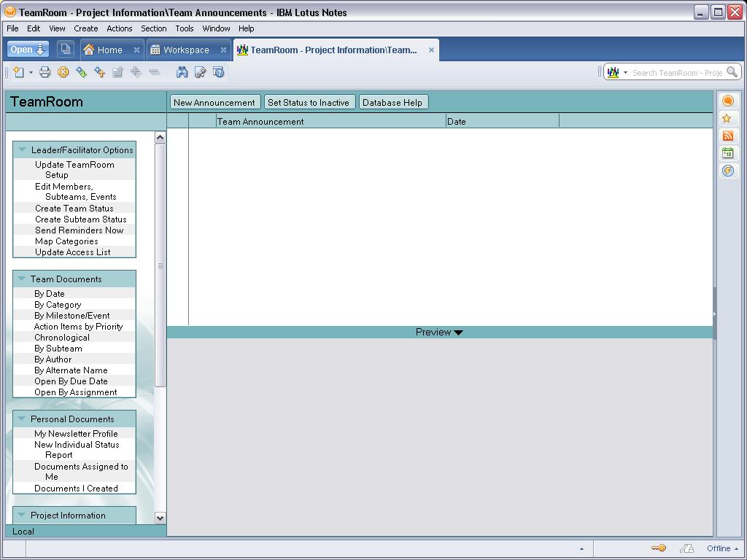The image size is (747, 560).
Task: Expand the status bar message arrow
Action: coord(581,548)
